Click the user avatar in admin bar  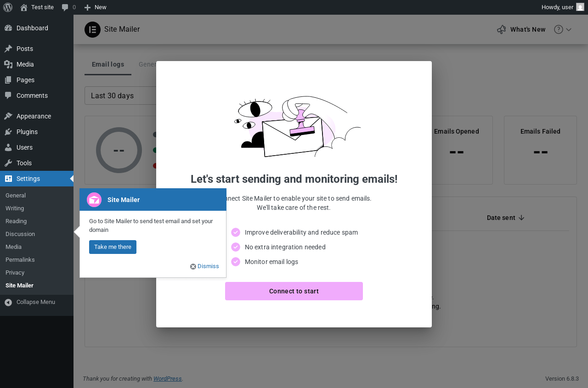click(x=580, y=7)
